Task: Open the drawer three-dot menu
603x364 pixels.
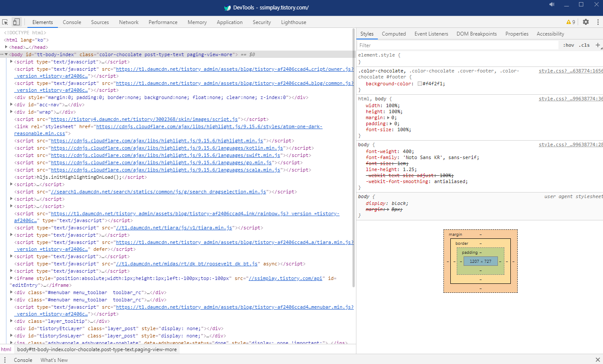Action: (5, 360)
